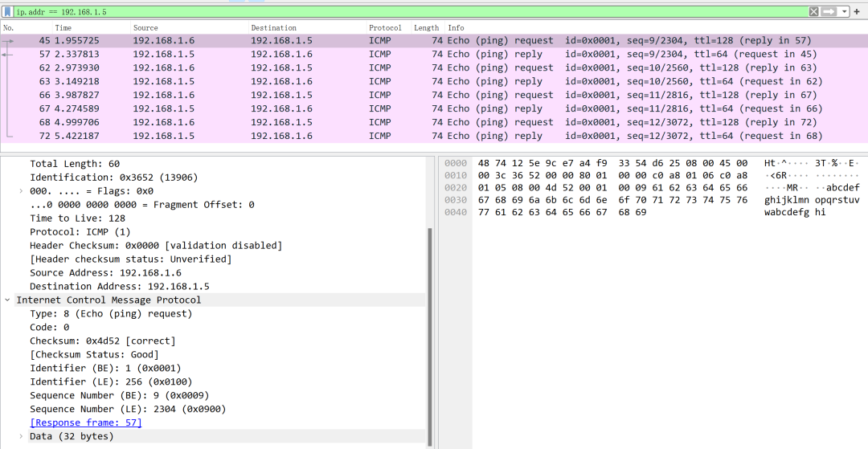The height and width of the screenshot is (449, 868).
Task: Click hex offset row 0000
Action: click(x=456, y=163)
